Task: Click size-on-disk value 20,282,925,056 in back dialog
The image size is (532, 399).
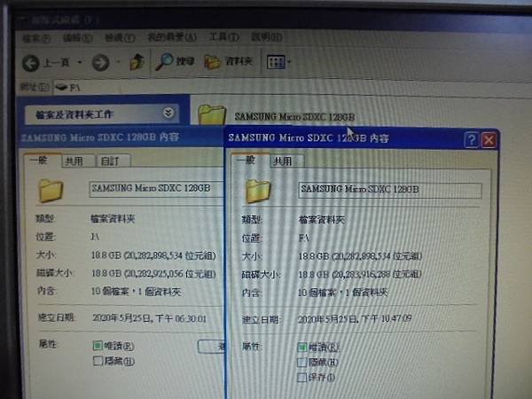Action: (154, 273)
